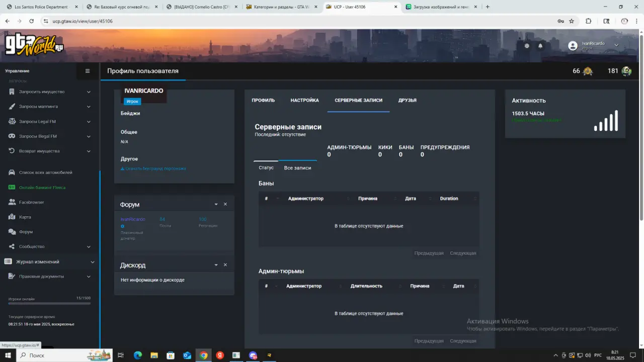Click the brush icon for Запросы маппинга

[12, 107]
